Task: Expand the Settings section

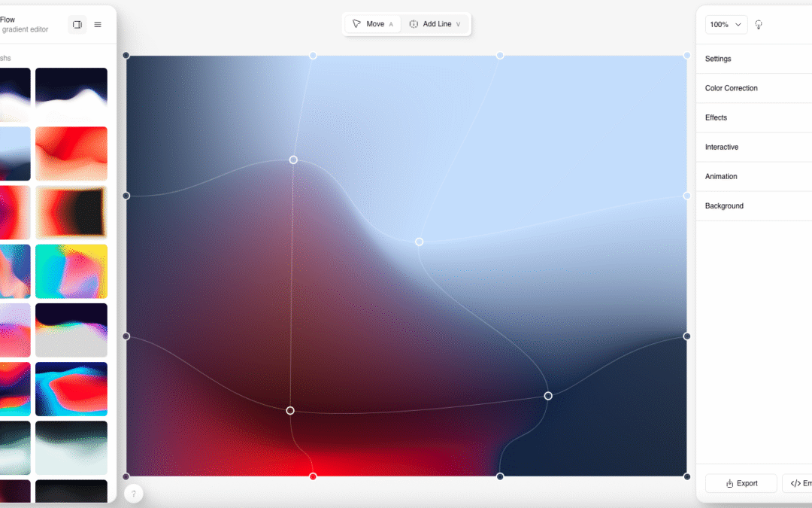Action: [718, 59]
